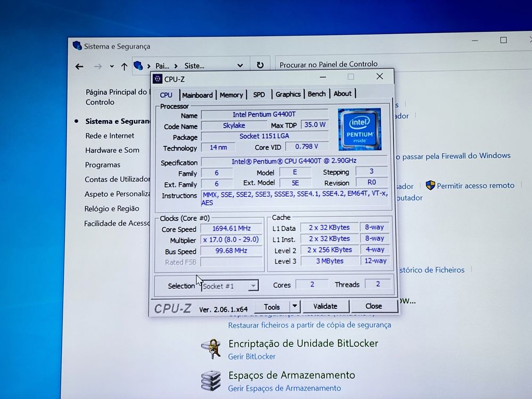Image resolution: width=532 pixels, height=399 pixels.
Task: Click Gerir Espaços de Armazenamento link
Action: coord(284,388)
